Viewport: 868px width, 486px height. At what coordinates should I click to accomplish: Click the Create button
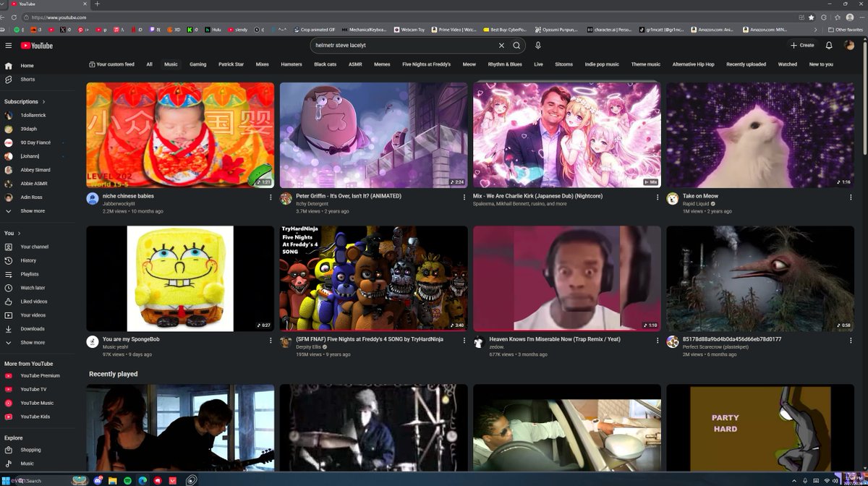802,46
